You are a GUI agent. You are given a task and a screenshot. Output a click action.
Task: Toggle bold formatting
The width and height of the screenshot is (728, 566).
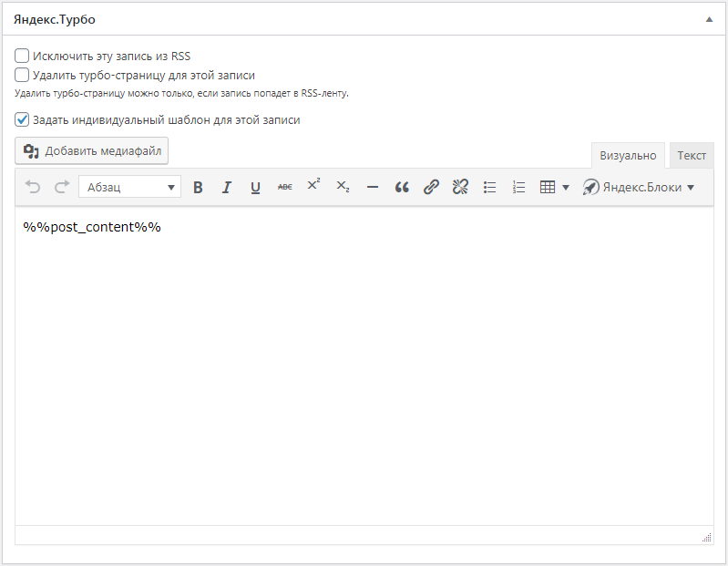(198, 187)
